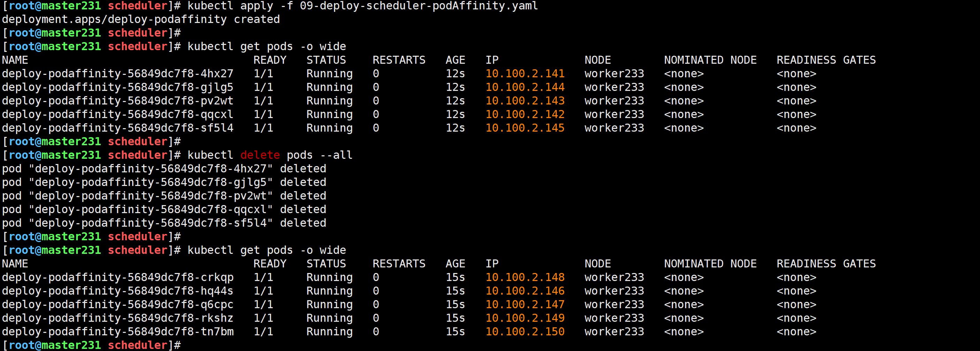Screen dimensions: 980x351
Task: Click the '--all' flag in delete command
Action: point(336,155)
